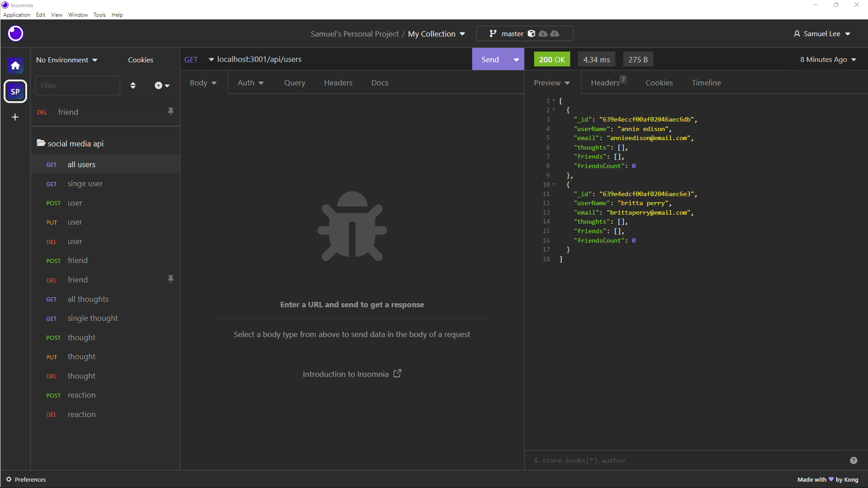Select the PUT thought request
The height and width of the screenshot is (488, 868).
click(105, 357)
